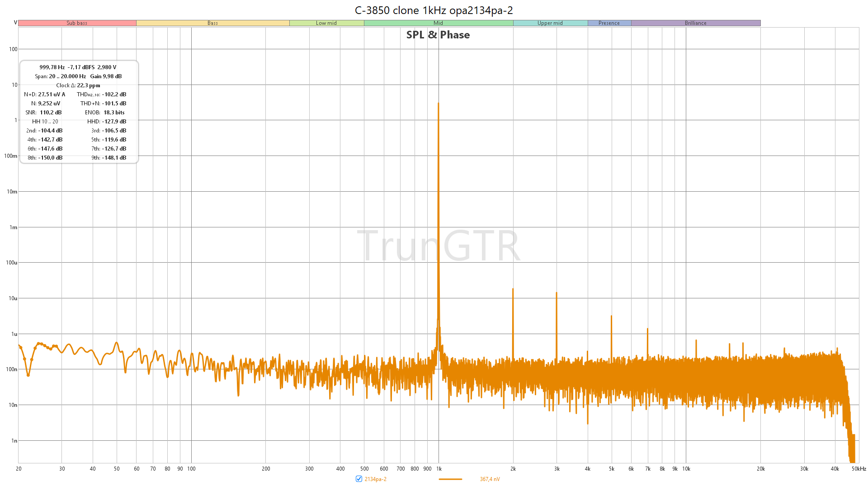Toggle the 2134pa-2 trace checkbox
Viewport: 868px width, 486px height.
point(359,479)
